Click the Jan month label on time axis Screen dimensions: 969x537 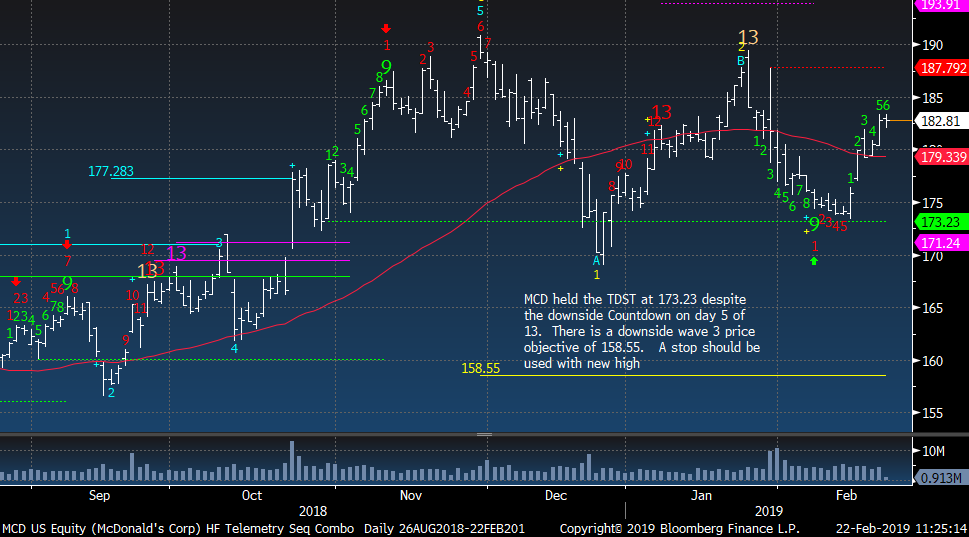click(x=701, y=496)
